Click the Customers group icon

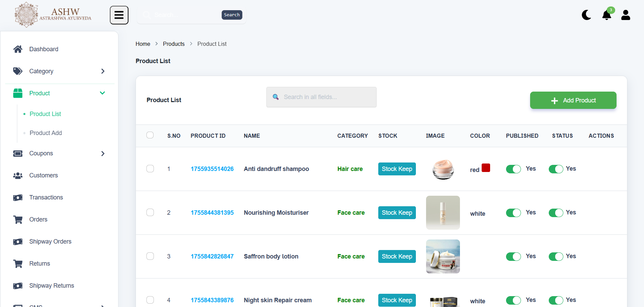pyautogui.click(x=18, y=175)
